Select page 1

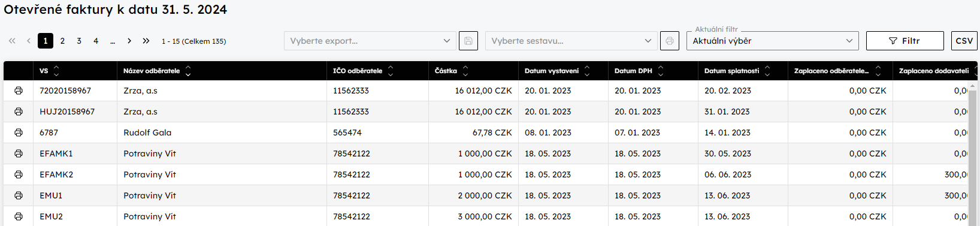pos(46,41)
